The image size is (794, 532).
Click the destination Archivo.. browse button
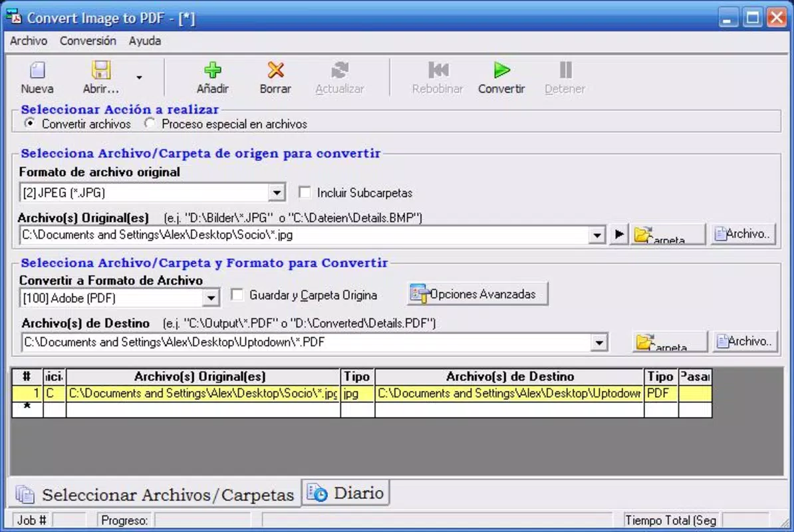pyautogui.click(x=745, y=342)
